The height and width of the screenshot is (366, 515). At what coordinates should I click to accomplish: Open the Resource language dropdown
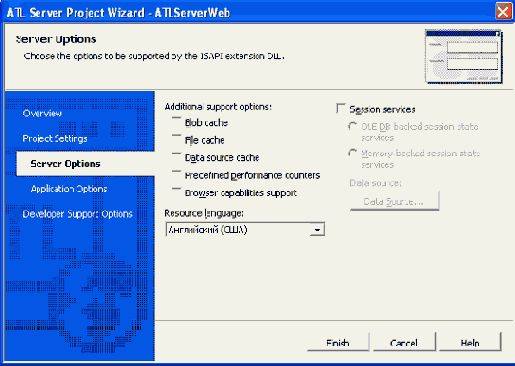click(x=317, y=230)
